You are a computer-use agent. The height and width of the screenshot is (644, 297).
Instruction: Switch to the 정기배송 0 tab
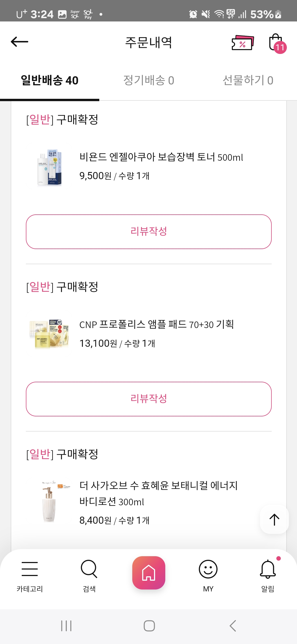coord(148,80)
